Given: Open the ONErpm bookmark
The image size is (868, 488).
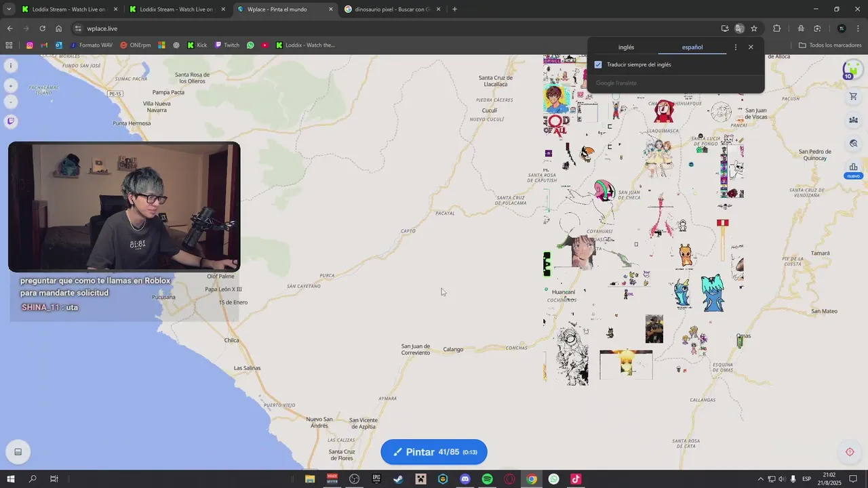Looking at the screenshot, I should click(x=136, y=45).
